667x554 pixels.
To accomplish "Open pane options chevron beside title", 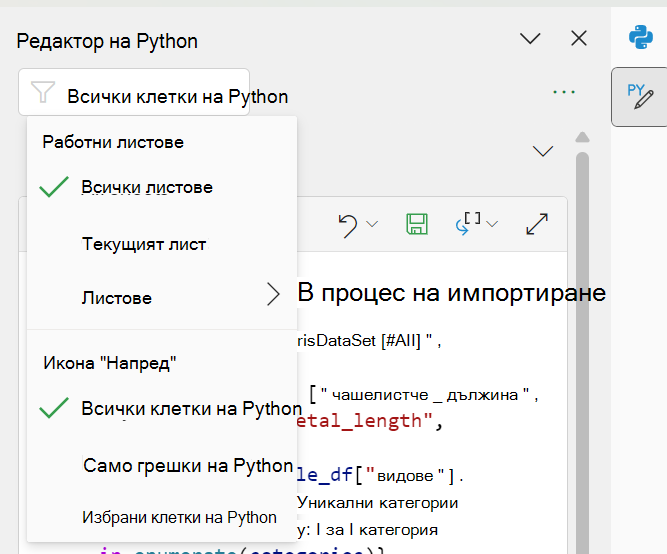I will coord(530,38).
